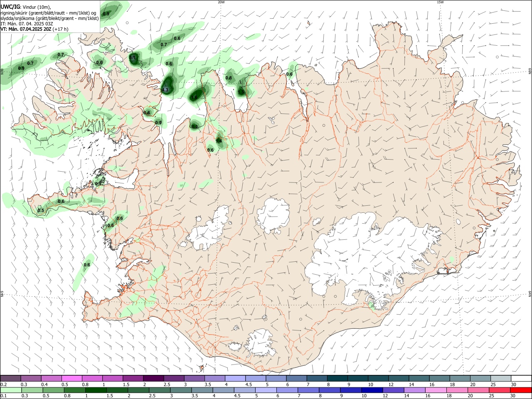Select the darkest purple swatch labeled 2
532x399 pixels.
click(153, 378)
